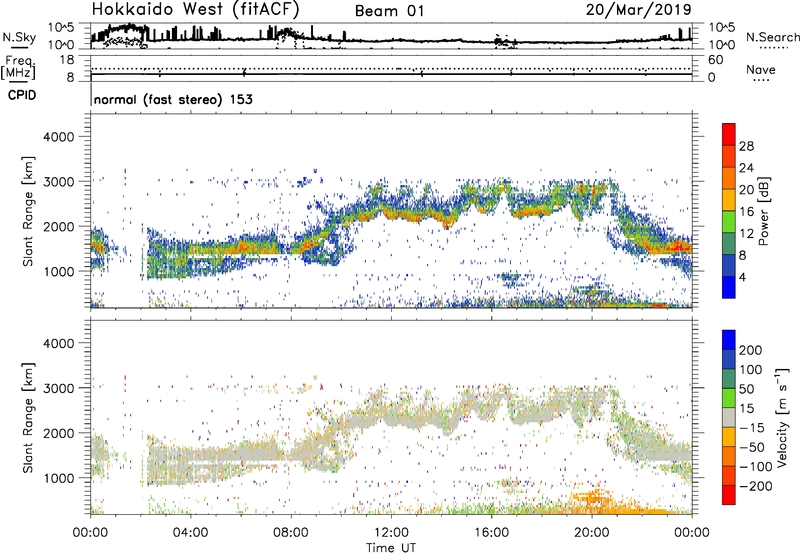Click the "-100" velocity colorbar label
The width and height of the screenshot is (800, 554).
(756, 467)
